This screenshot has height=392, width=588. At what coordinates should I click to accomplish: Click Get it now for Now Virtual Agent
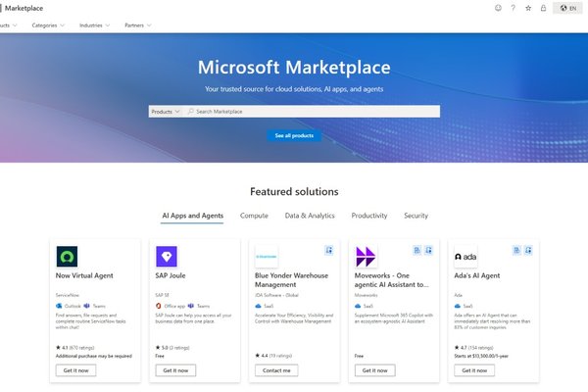[x=75, y=370]
